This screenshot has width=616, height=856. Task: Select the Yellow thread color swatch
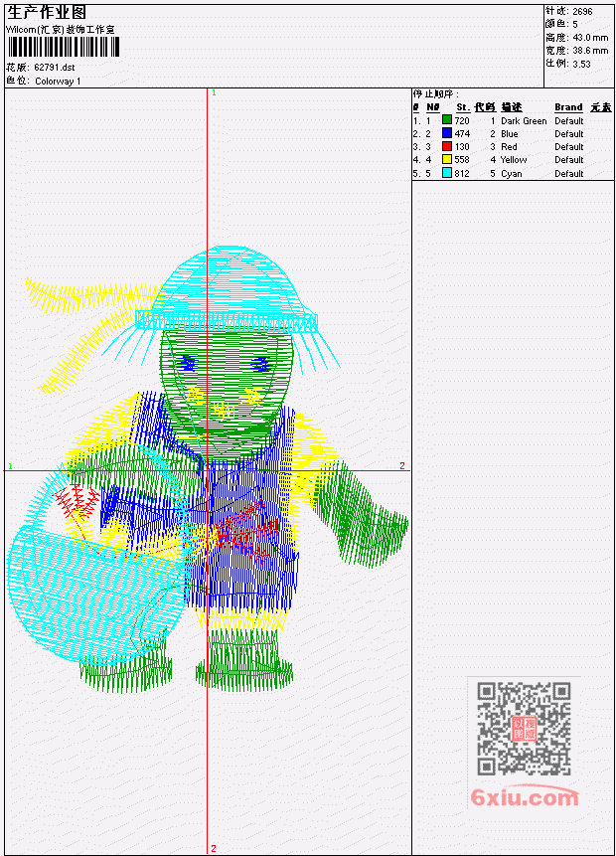click(x=447, y=159)
